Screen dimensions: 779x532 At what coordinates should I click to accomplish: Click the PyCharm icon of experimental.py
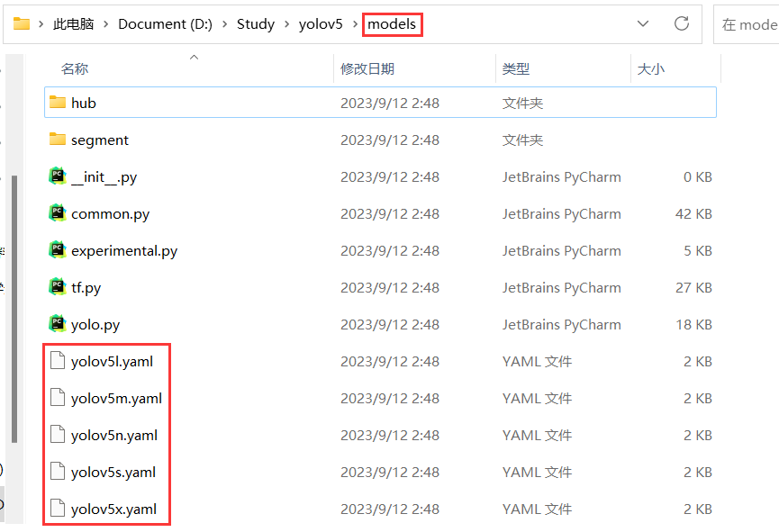point(58,250)
